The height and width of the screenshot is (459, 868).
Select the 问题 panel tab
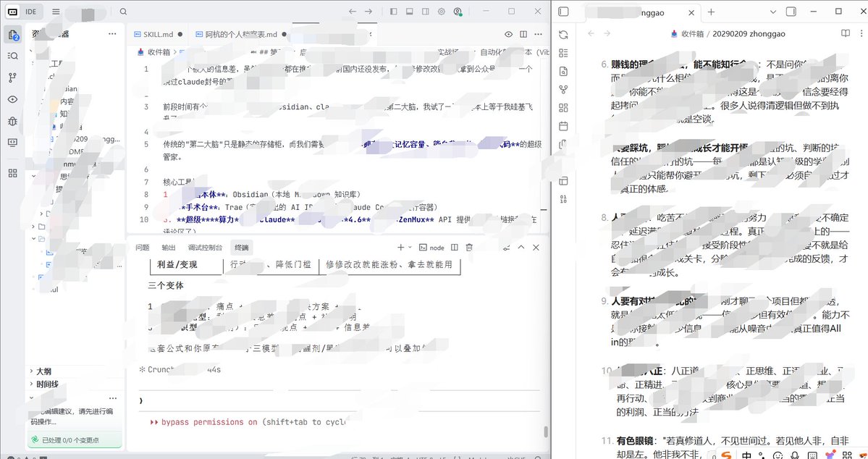pyautogui.click(x=143, y=248)
